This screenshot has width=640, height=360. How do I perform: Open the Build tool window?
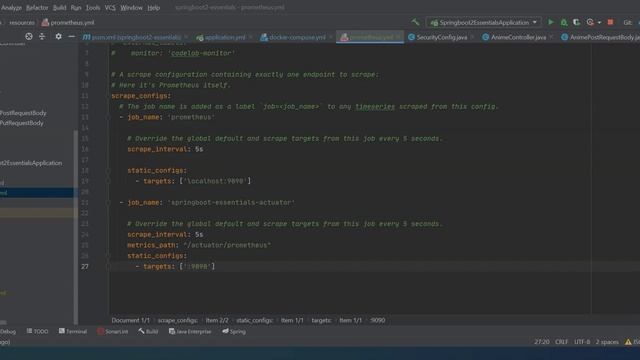[148, 331]
